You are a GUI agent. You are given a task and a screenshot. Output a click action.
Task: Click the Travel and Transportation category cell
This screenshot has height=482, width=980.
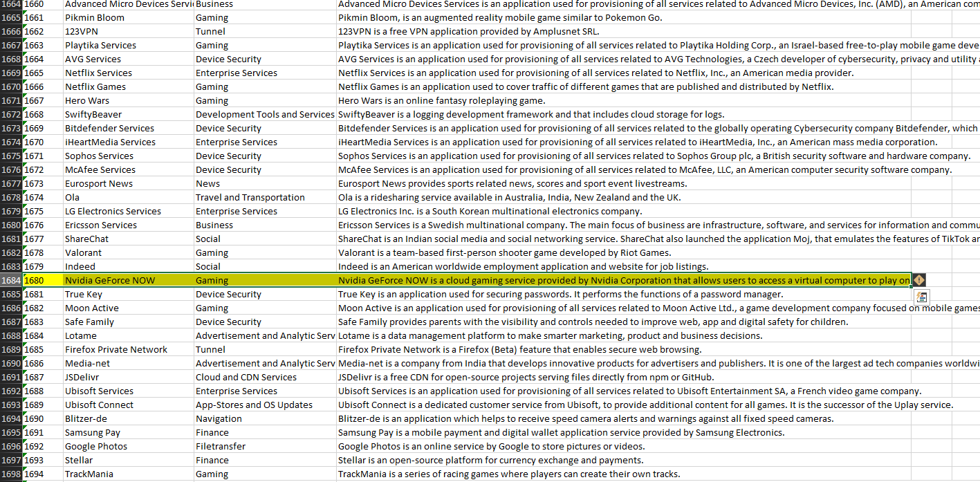point(265,197)
